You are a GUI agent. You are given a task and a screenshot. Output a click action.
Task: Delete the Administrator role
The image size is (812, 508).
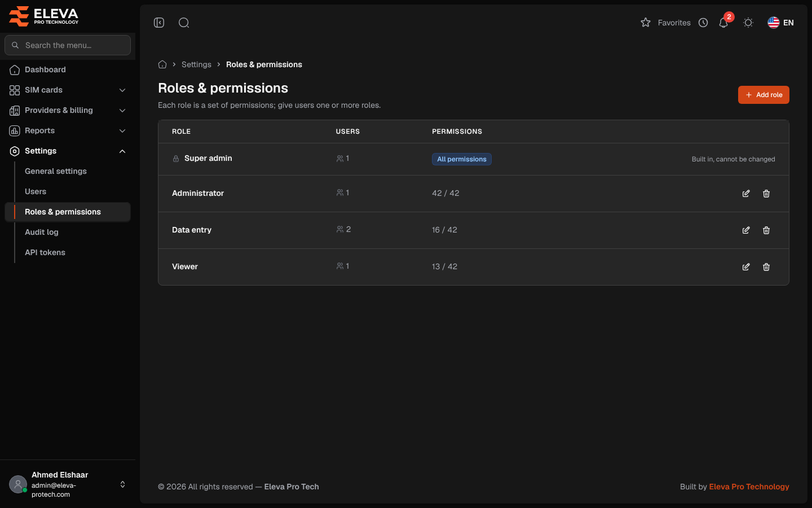[x=766, y=194]
